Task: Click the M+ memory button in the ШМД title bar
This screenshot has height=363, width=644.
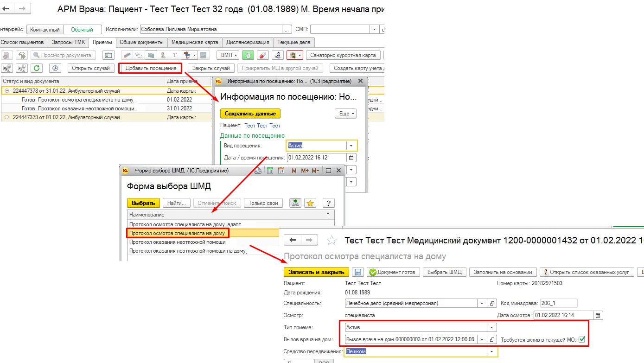Action: (x=305, y=171)
